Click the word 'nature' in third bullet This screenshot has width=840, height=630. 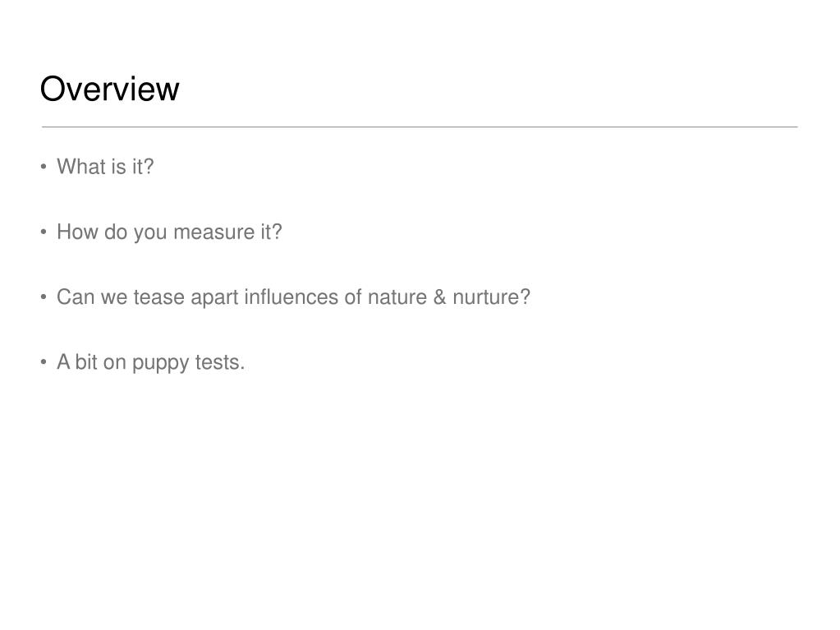tap(397, 297)
